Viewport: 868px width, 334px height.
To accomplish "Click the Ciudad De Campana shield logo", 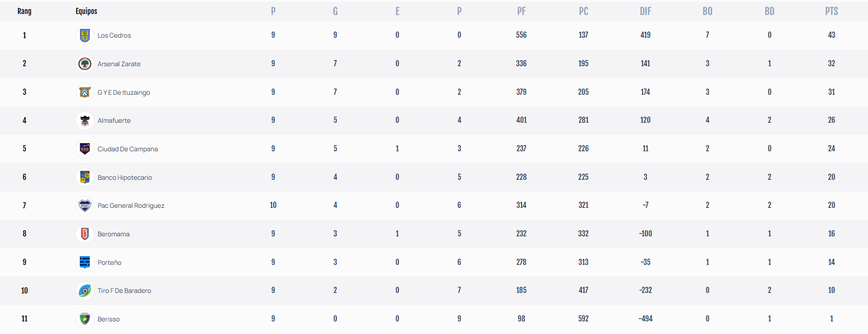I will pyautogui.click(x=85, y=149).
